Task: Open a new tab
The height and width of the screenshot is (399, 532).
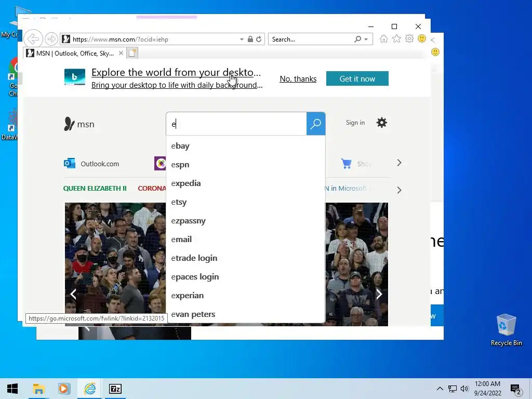Action: point(132,53)
